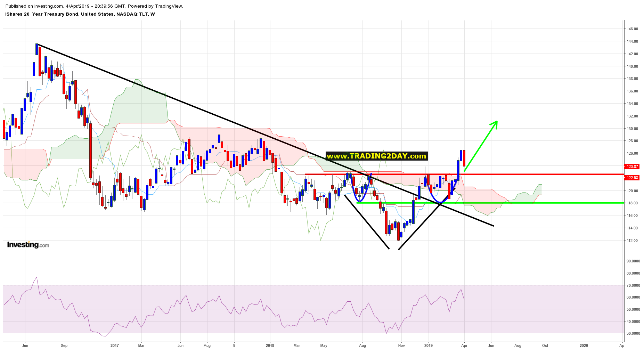This screenshot has width=644, height=350.
Task: Click the 2018 time axis label
Action: [270, 345]
